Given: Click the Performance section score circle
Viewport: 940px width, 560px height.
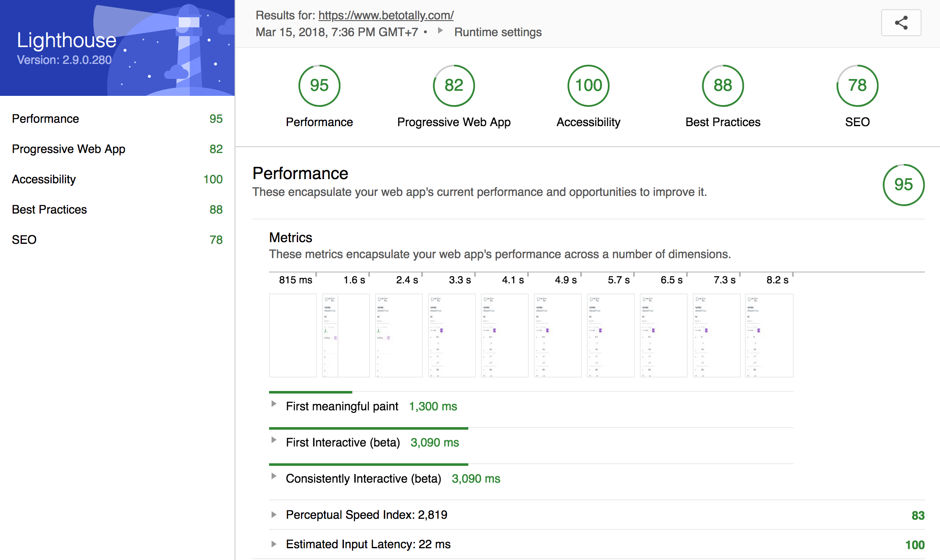Looking at the screenshot, I should [903, 185].
